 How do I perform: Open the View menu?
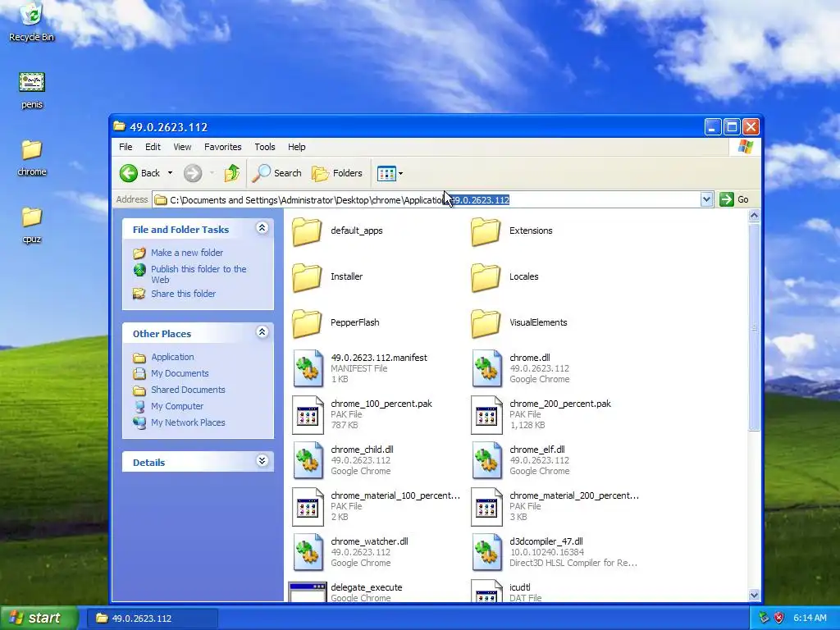point(182,147)
